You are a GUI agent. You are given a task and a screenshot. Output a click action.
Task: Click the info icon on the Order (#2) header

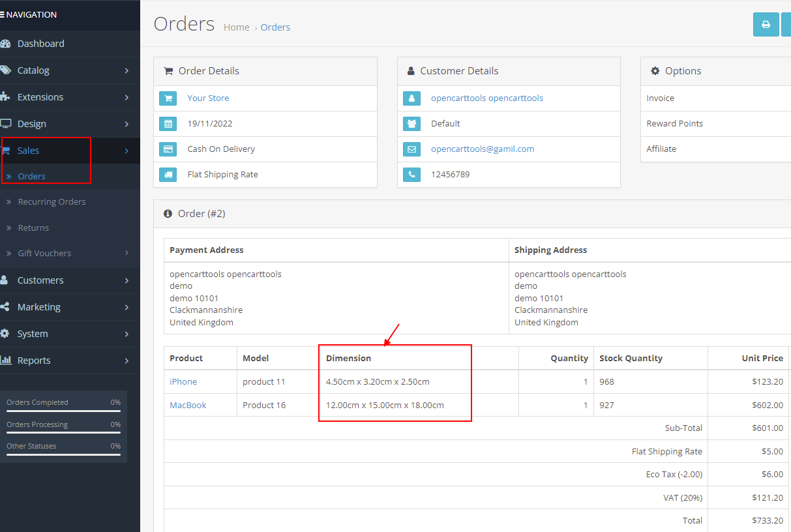pos(169,213)
